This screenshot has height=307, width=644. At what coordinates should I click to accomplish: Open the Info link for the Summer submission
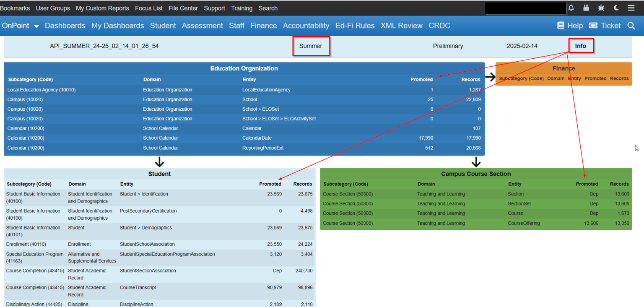tap(581, 46)
